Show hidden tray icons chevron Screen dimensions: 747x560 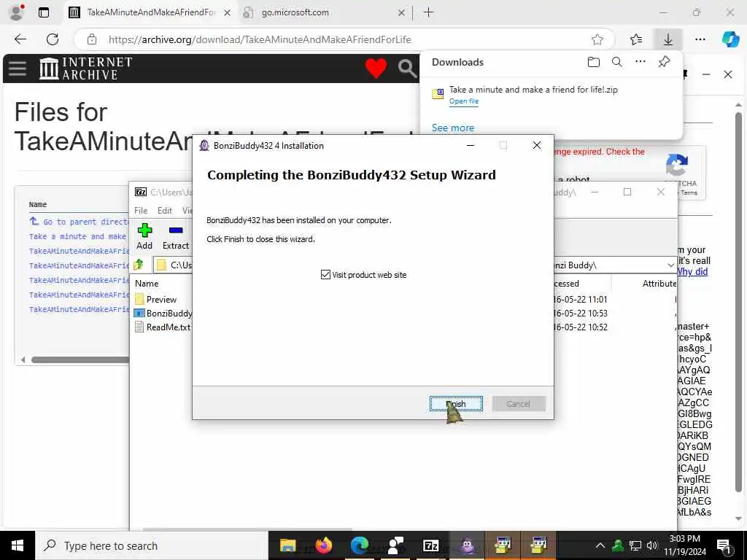coord(600,545)
